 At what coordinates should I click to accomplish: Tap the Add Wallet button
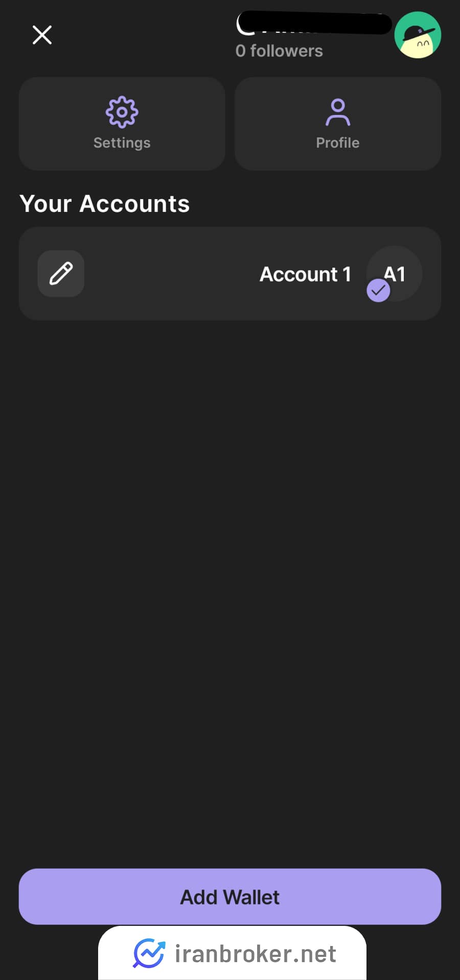(230, 896)
